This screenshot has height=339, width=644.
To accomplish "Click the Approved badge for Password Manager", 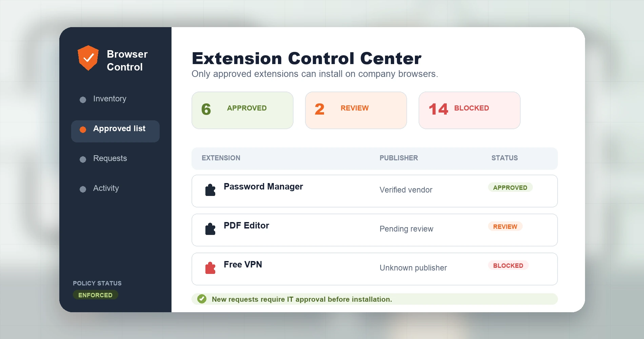I will point(510,187).
